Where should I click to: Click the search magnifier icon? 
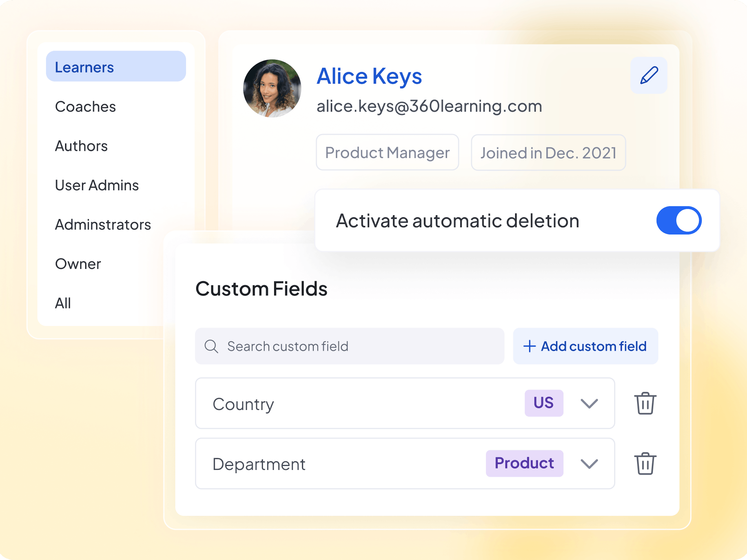(x=211, y=346)
